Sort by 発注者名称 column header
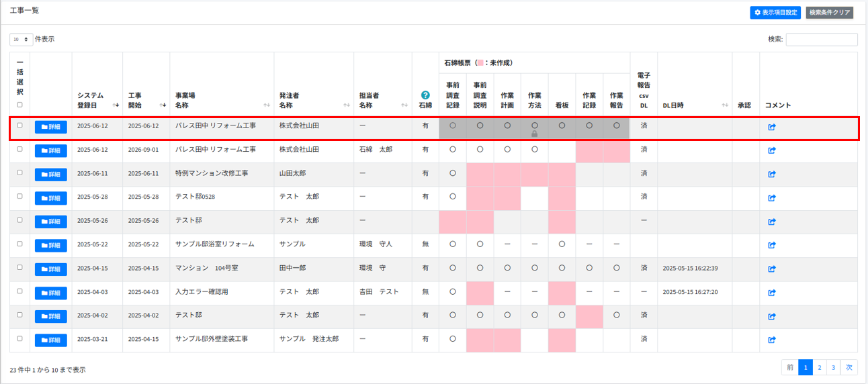This screenshot has width=868, height=384. pyautogui.click(x=313, y=100)
